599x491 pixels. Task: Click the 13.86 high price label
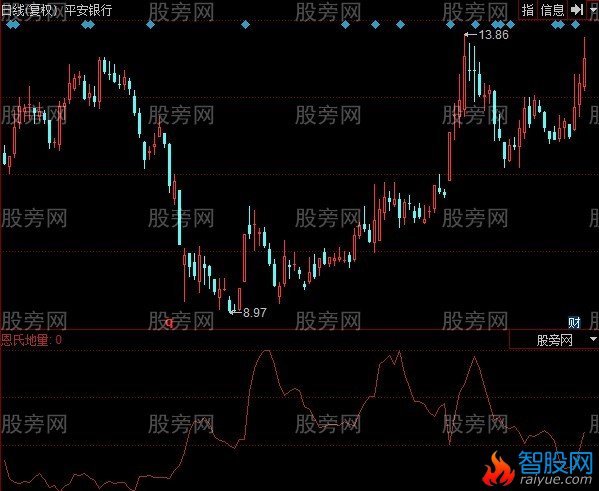tap(493, 35)
